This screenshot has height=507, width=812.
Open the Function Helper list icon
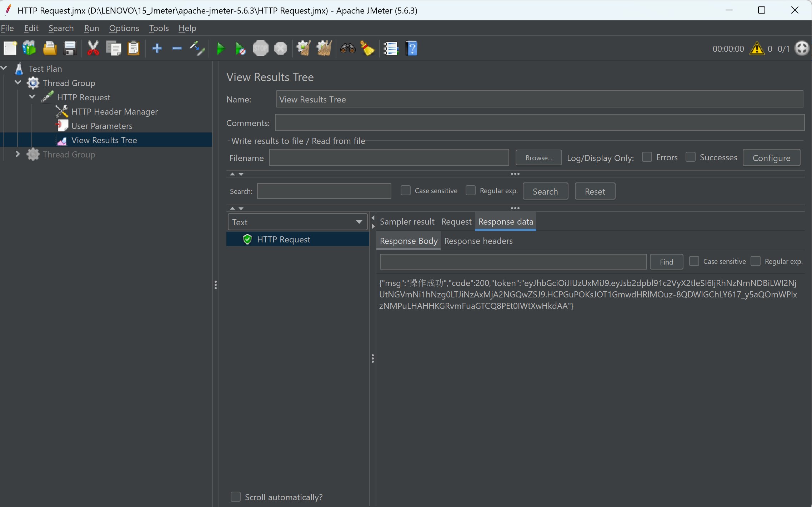click(391, 49)
